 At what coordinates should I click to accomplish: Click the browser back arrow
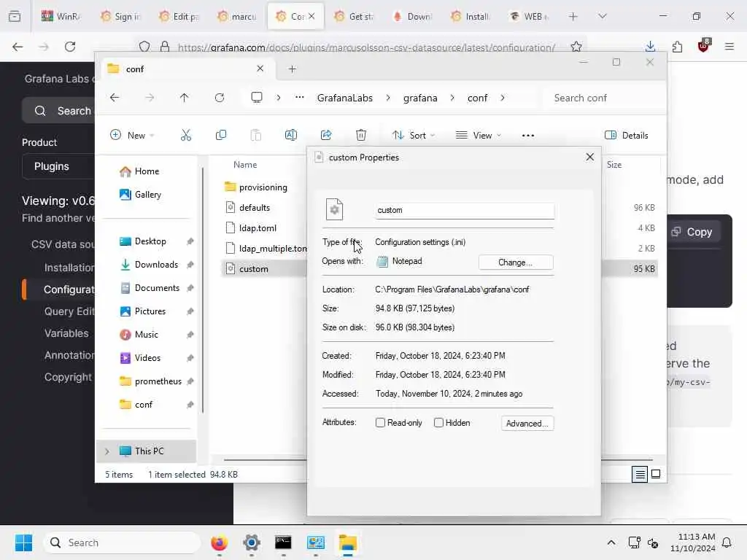point(18,47)
